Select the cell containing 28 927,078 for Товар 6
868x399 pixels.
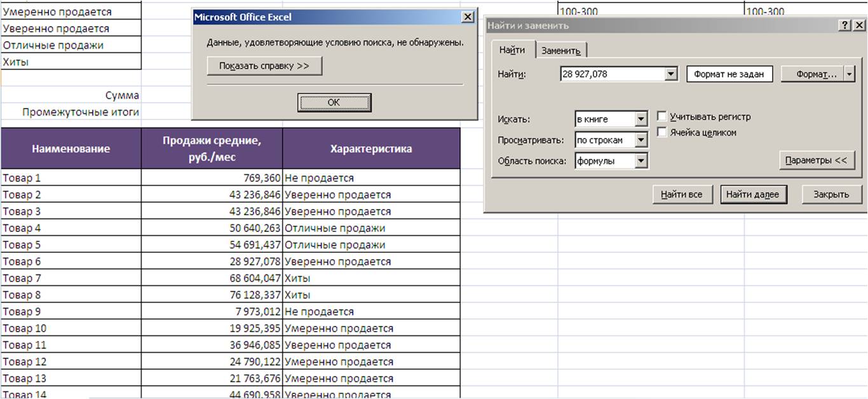(212, 262)
